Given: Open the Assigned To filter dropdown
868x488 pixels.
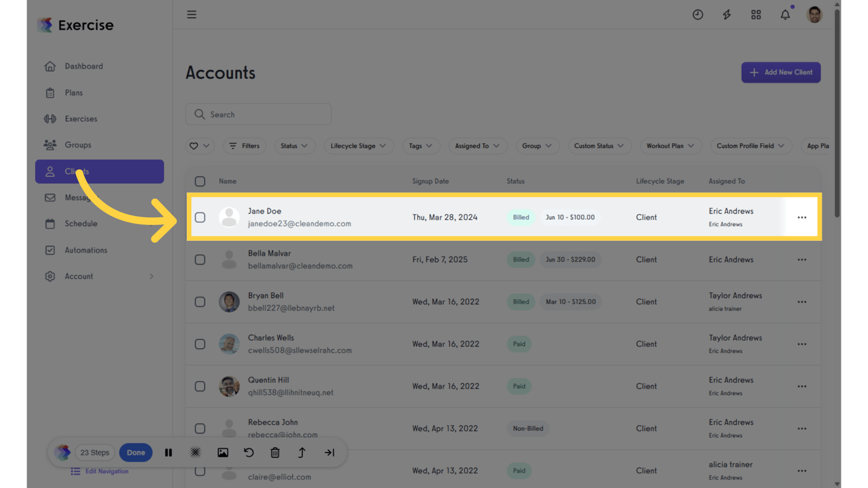Looking at the screenshot, I should coord(478,146).
